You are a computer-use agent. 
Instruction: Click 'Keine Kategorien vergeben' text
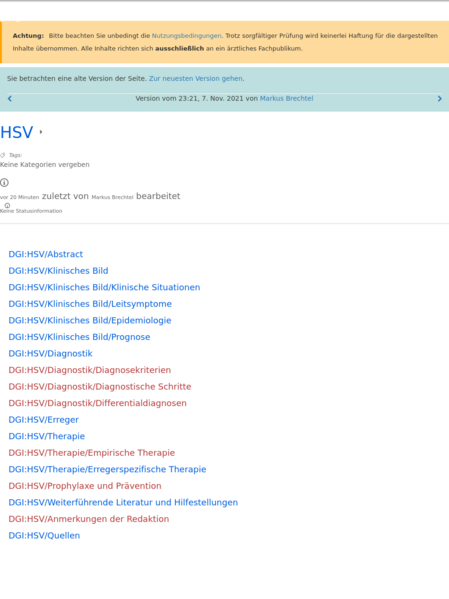pyautogui.click(x=45, y=165)
